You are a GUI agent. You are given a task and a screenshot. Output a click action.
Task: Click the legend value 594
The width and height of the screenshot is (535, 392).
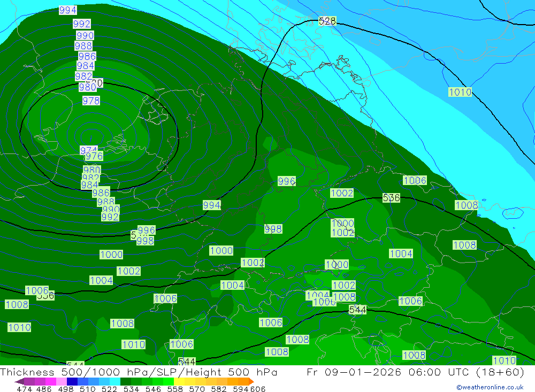click(241, 389)
